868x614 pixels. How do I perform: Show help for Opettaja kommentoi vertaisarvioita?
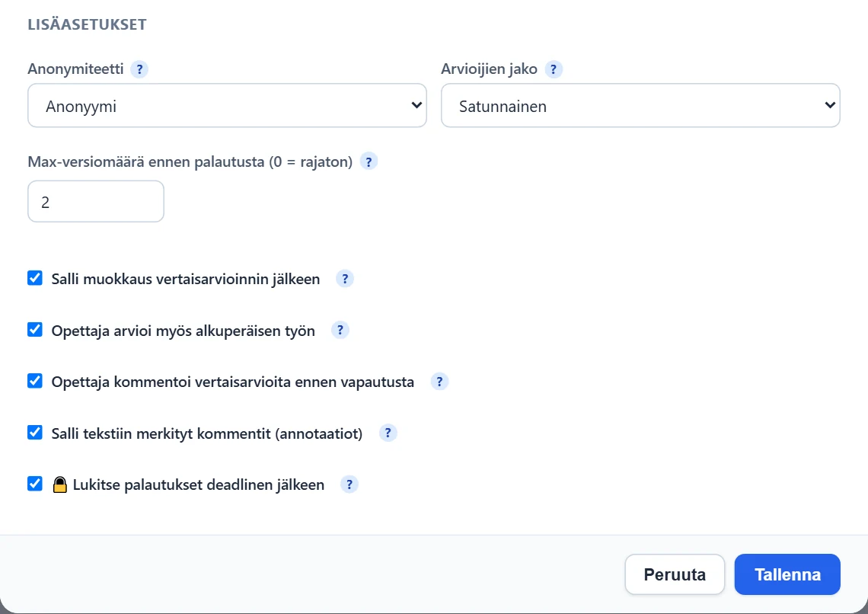[x=439, y=382]
